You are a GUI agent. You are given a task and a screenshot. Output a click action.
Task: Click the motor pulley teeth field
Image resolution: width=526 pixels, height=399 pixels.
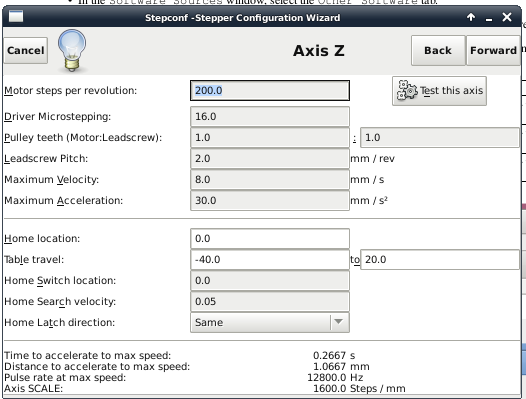point(270,138)
